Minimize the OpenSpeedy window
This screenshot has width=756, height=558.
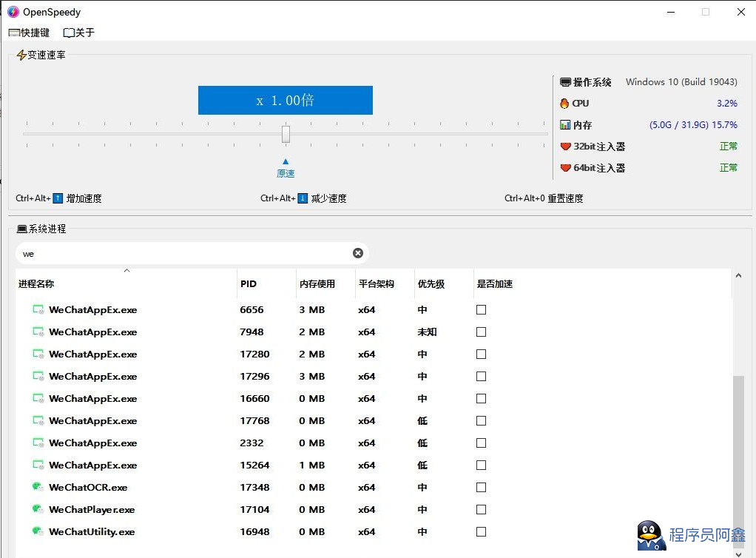(671, 12)
